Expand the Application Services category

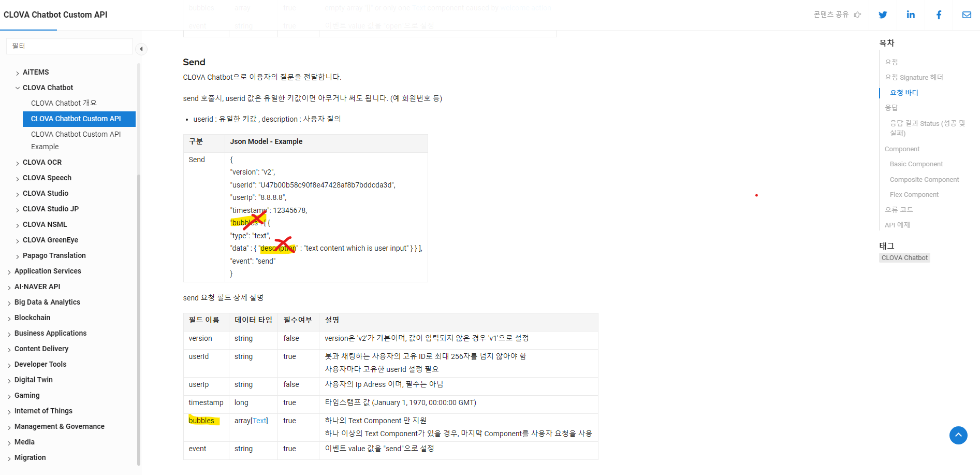point(9,271)
